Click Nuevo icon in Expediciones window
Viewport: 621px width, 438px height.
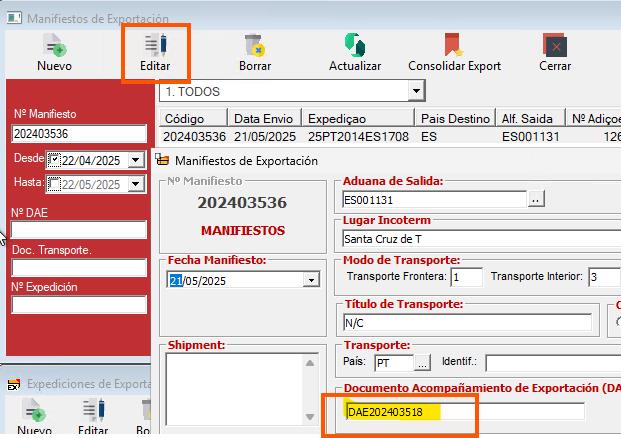pyautogui.click(x=35, y=410)
